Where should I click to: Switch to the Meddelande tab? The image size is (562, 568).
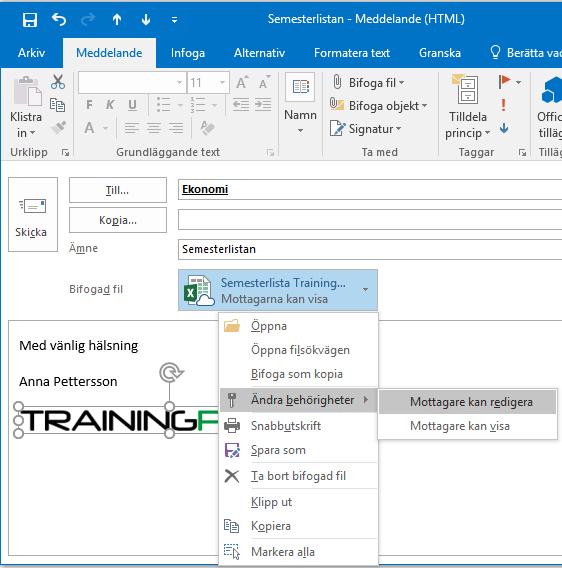(109, 53)
